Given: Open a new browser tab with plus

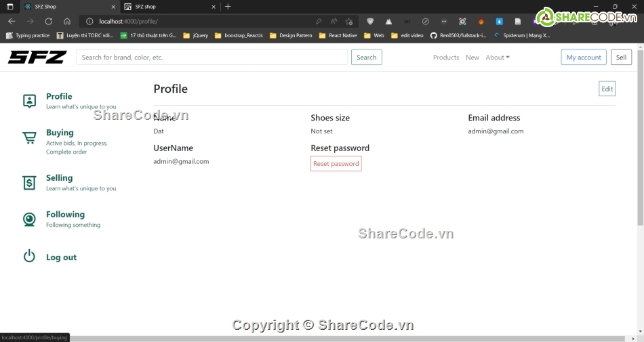Looking at the screenshot, I should pyautogui.click(x=228, y=7).
